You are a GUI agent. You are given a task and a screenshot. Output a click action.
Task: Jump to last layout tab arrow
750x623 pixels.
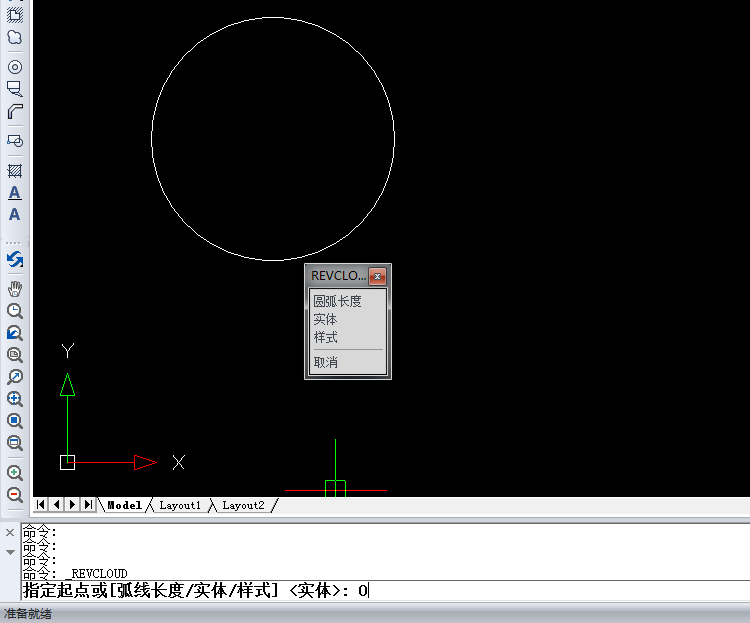(88, 504)
